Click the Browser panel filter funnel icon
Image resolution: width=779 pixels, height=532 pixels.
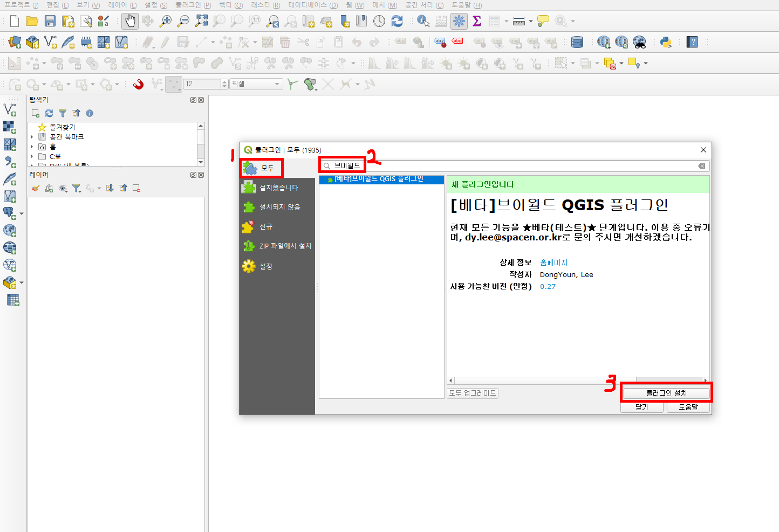[63, 113]
